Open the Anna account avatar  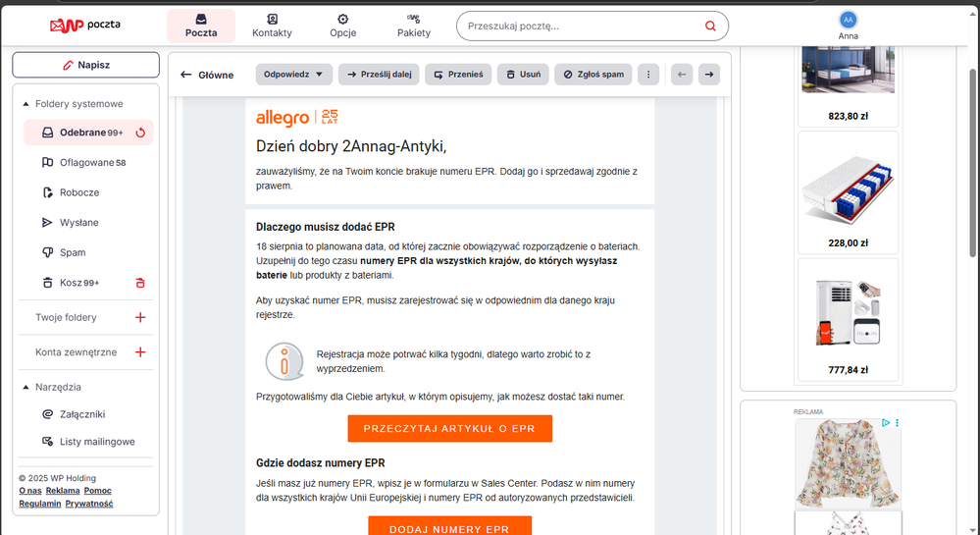(849, 20)
